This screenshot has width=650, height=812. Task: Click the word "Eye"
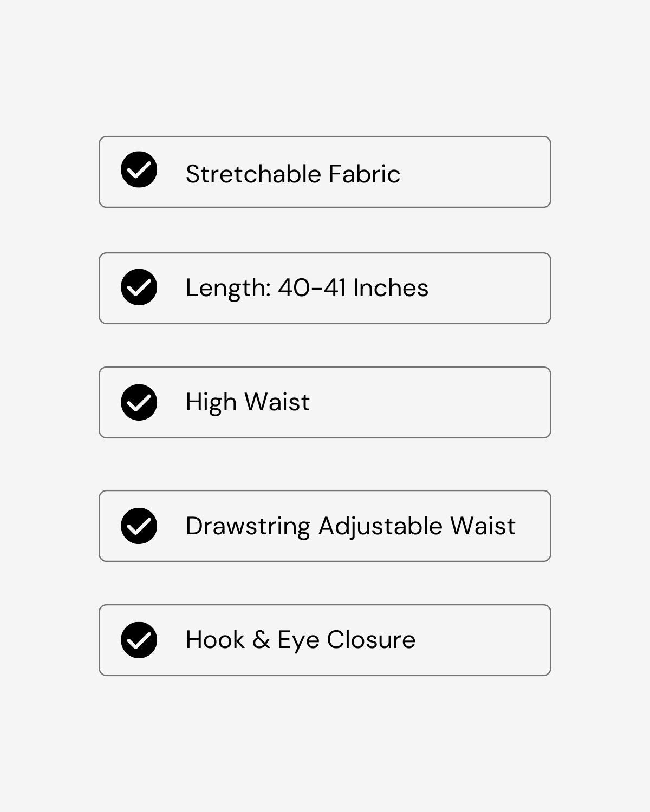[x=298, y=641]
